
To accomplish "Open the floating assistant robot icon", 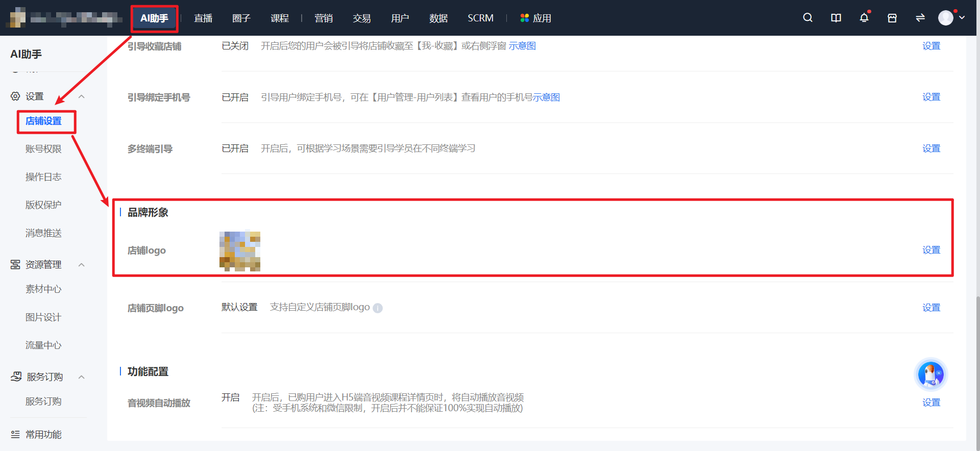I will pos(930,375).
